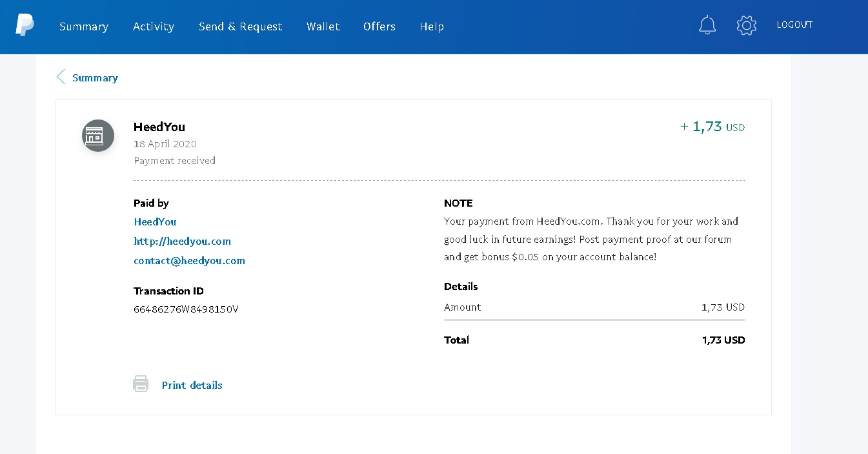Screen dimensions: 868x454
Task: Open the Offers tab
Action: [379, 26]
